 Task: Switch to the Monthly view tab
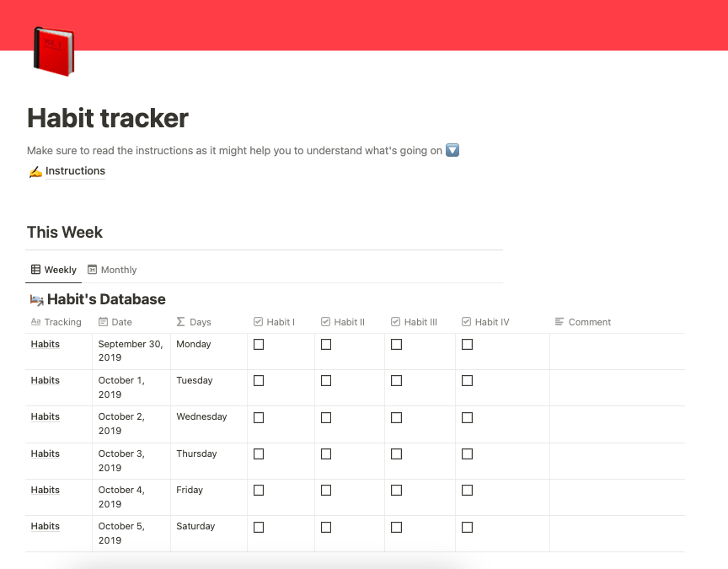(118, 270)
